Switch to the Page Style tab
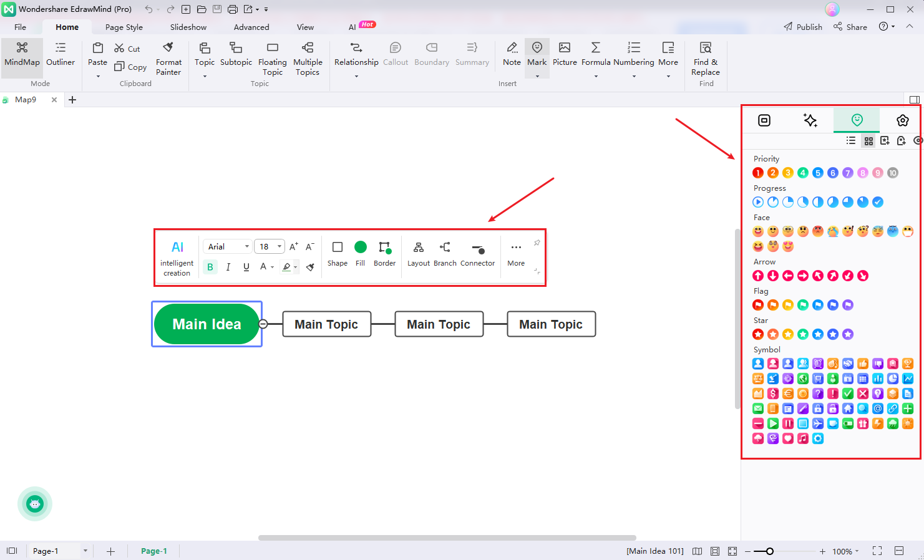Image resolution: width=924 pixels, height=560 pixels. tap(124, 27)
